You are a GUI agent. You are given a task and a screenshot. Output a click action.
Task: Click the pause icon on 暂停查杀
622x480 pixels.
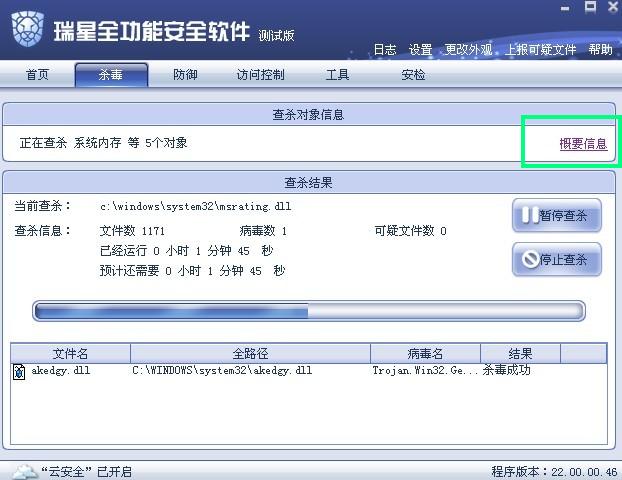coord(530,215)
